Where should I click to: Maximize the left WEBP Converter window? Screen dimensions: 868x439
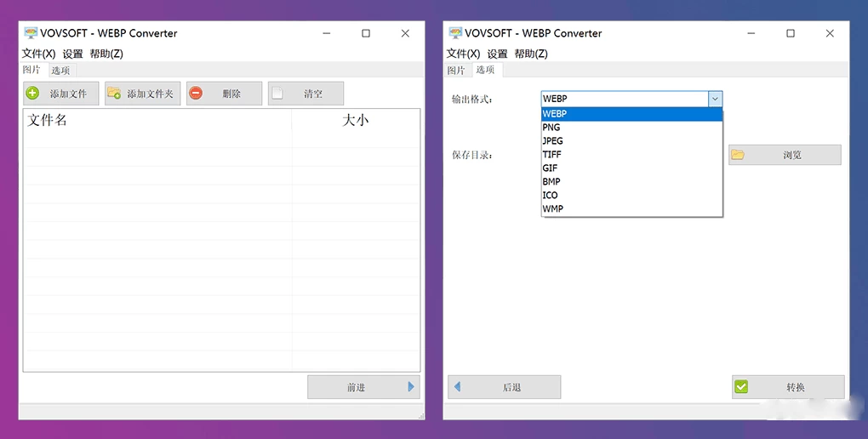pyautogui.click(x=366, y=33)
